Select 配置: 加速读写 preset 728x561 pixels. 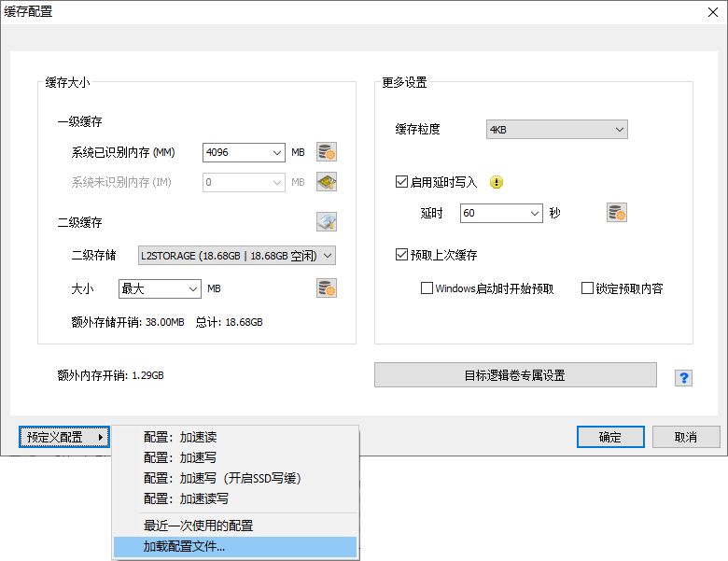click(235, 498)
